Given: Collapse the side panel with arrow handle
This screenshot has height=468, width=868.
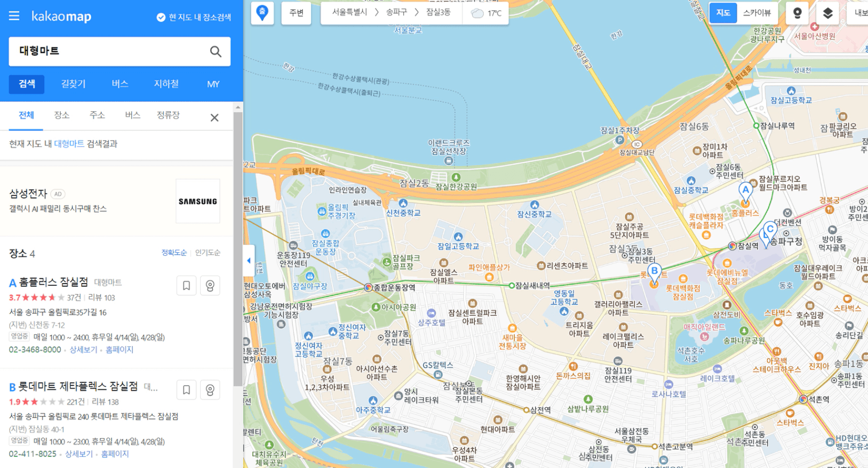Looking at the screenshot, I should tap(248, 261).
